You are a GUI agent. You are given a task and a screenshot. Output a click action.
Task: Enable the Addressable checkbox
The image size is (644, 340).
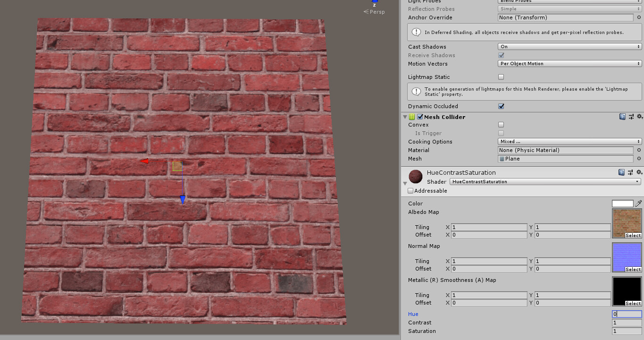pos(410,190)
